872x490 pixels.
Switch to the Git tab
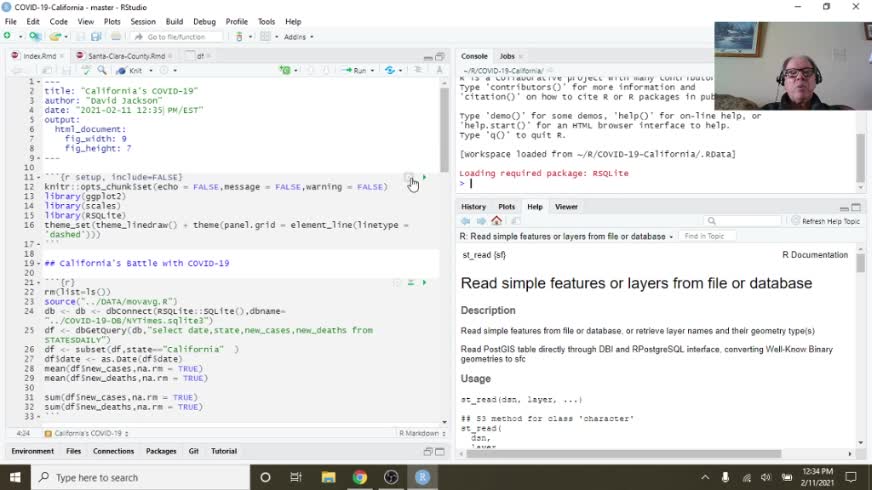click(194, 451)
